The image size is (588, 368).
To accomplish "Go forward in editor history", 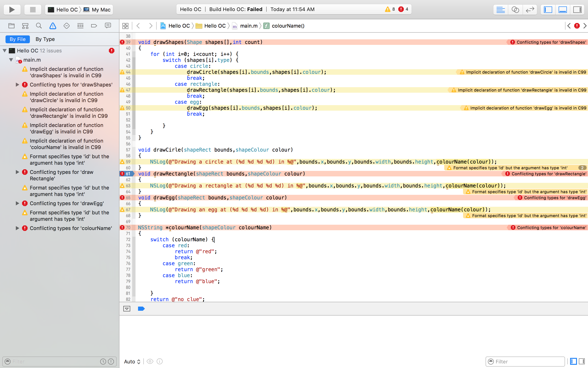I will 151,26.
